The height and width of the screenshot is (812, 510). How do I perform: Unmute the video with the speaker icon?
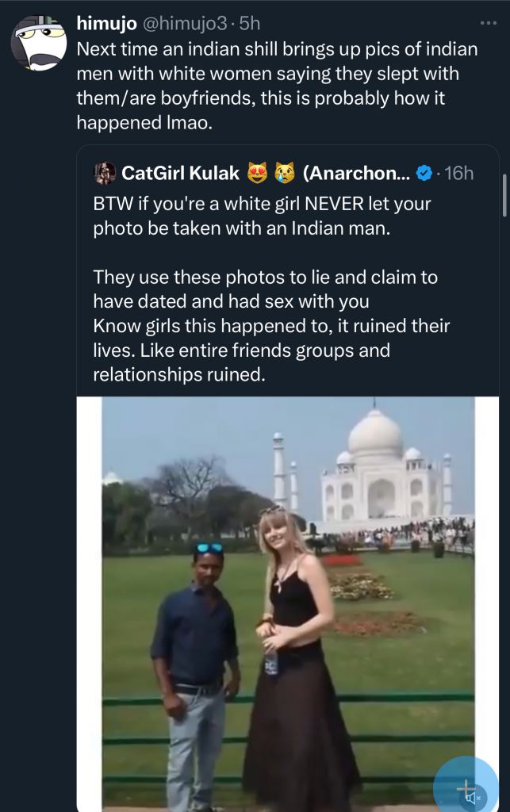coord(474,798)
